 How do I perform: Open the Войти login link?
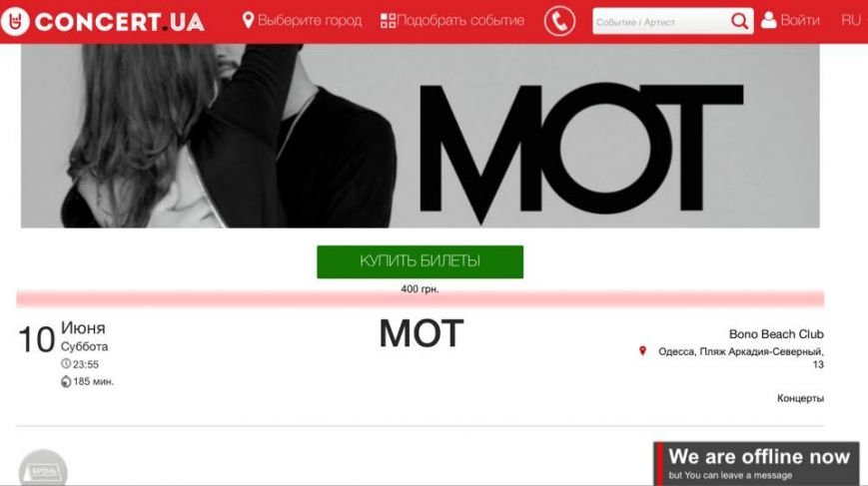(800, 20)
